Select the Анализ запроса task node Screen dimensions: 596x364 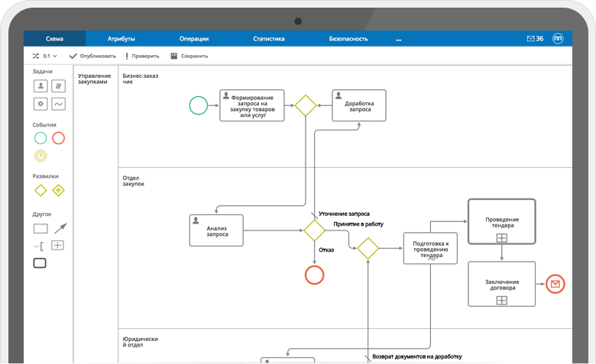click(x=216, y=230)
